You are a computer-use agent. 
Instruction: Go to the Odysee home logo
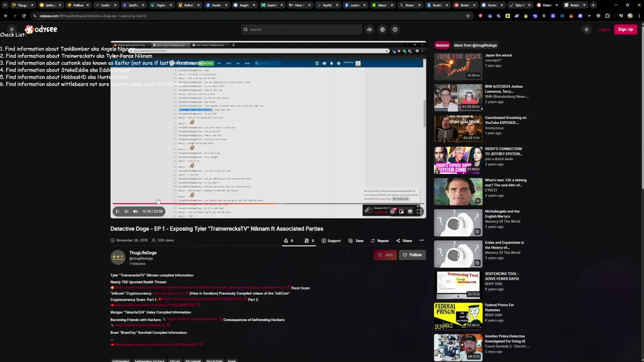pos(41,30)
